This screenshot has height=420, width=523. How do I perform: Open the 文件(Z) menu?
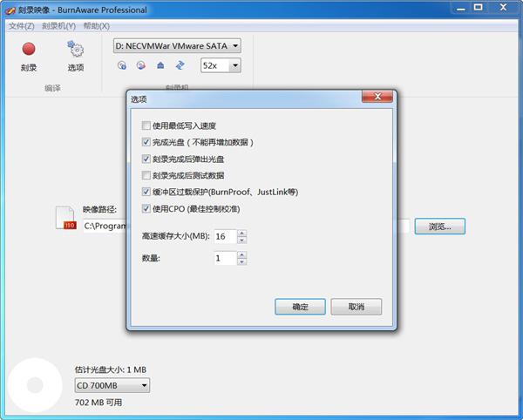click(x=21, y=26)
